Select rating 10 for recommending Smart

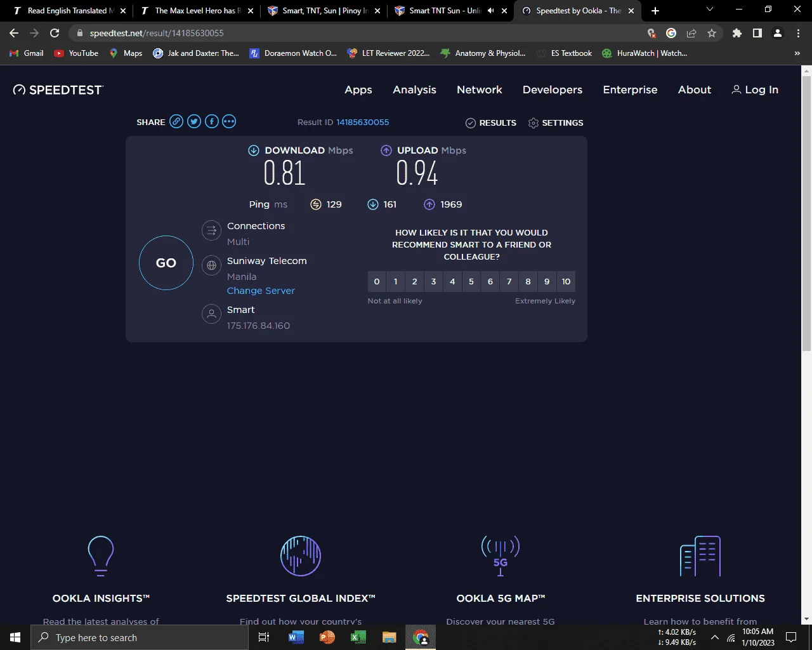[x=566, y=281]
